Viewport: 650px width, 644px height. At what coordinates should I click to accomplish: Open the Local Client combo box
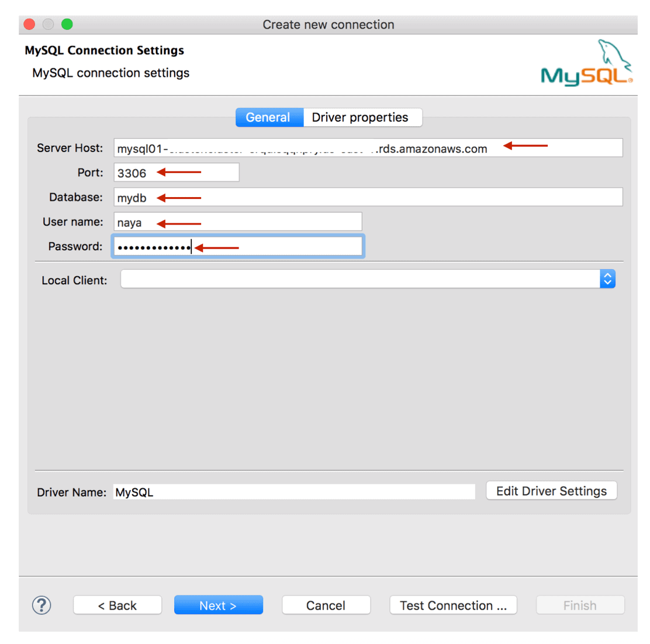[359, 279]
